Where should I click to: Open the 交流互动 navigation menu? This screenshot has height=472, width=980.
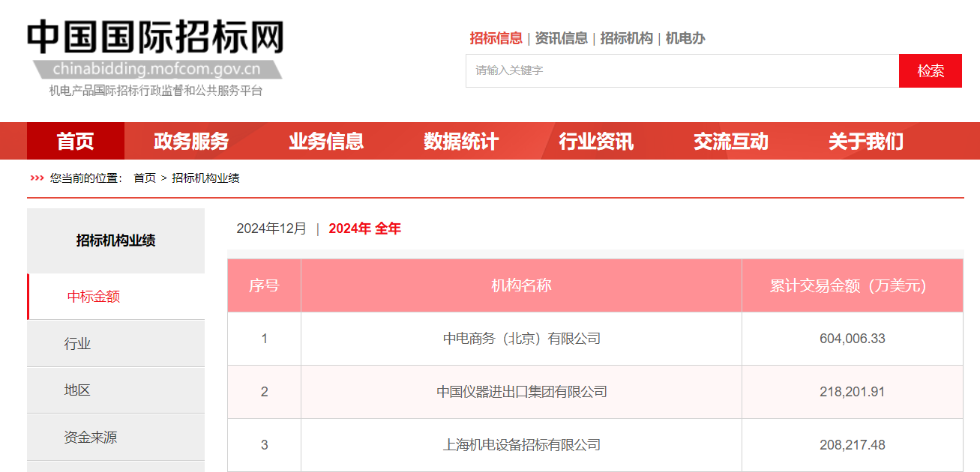731,141
